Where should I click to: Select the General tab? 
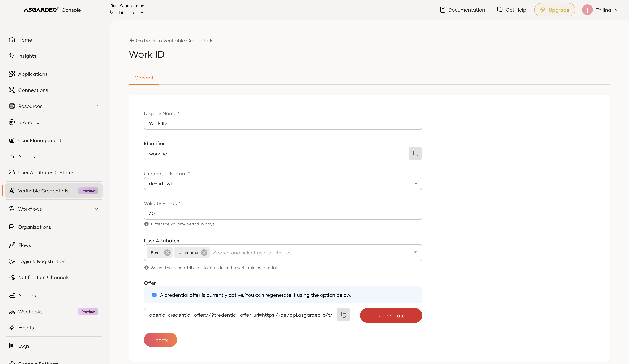(143, 78)
